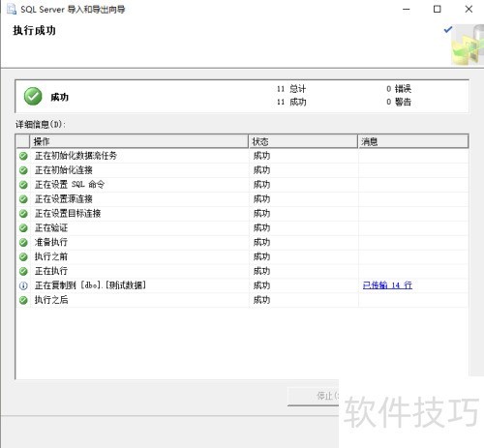This screenshot has height=448, width=484.
Task: Select the row 正在执行
Action: tap(242, 271)
